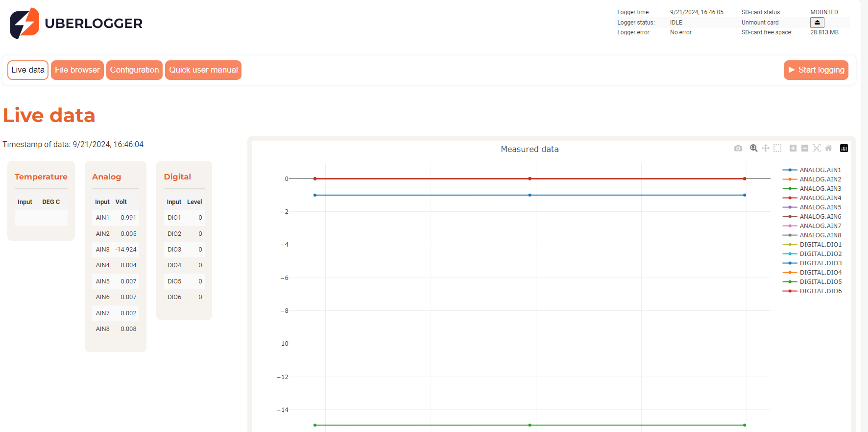Zoom in on the chart with the plus icon
The image size is (868, 432).
pos(793,148)
